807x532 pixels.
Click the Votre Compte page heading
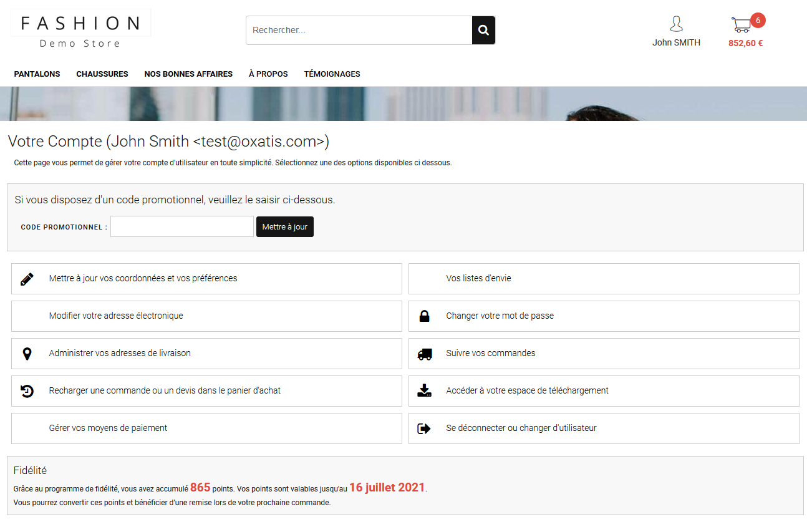(x=168, y=142)
